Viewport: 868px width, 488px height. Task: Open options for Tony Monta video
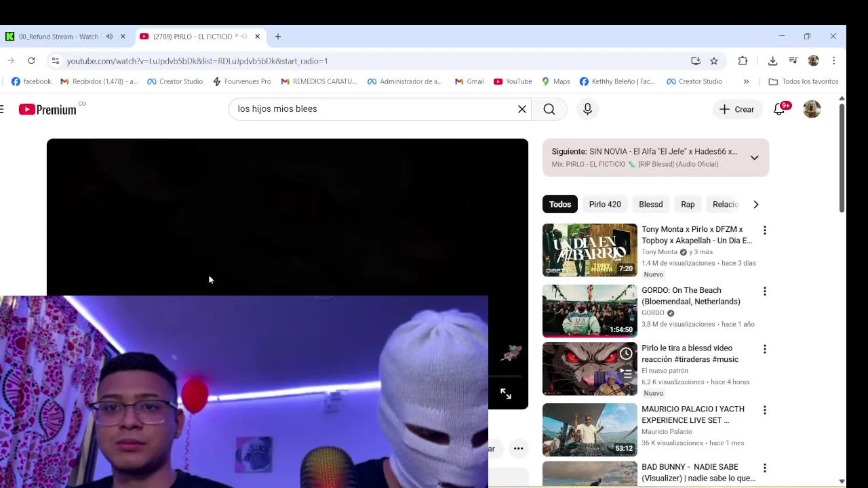pos(764,230)
